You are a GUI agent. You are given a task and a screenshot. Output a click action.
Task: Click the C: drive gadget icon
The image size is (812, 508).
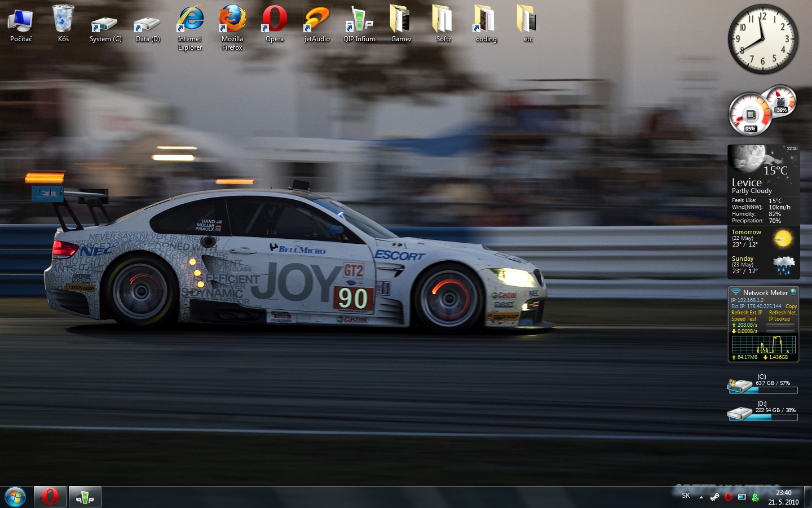[x=740, y=386]
